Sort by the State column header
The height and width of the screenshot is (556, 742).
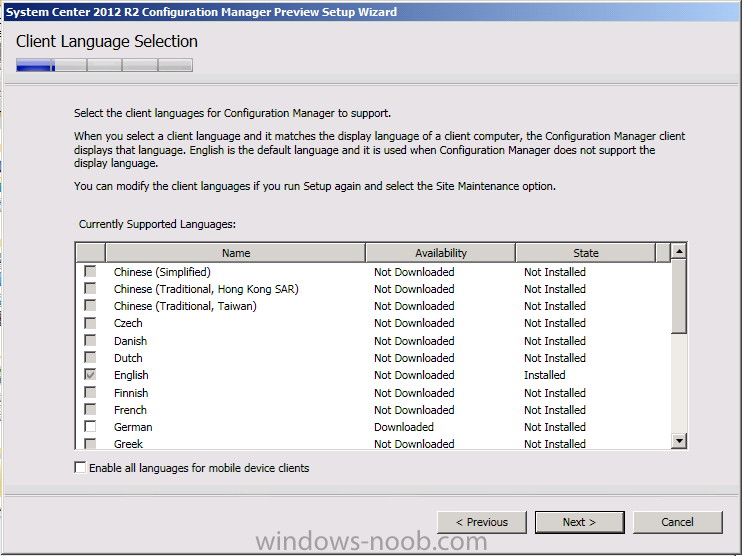coord(586,253)
